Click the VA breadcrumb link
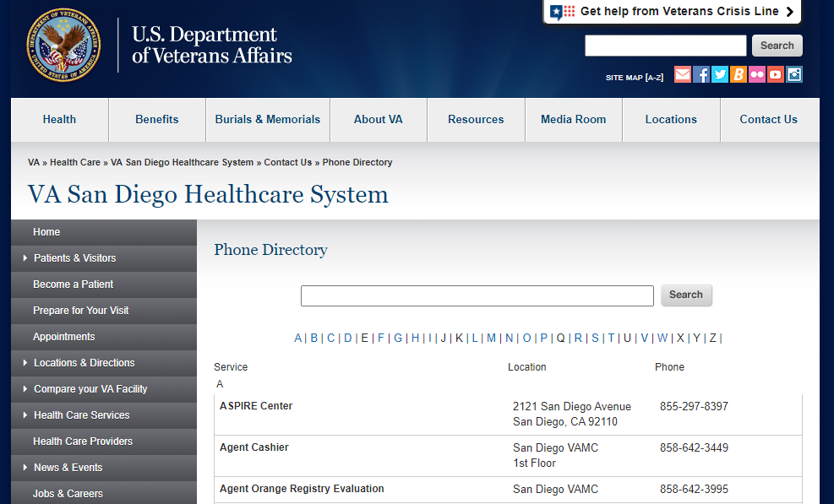This screenshot has height=504, width=834. point(34,162)
